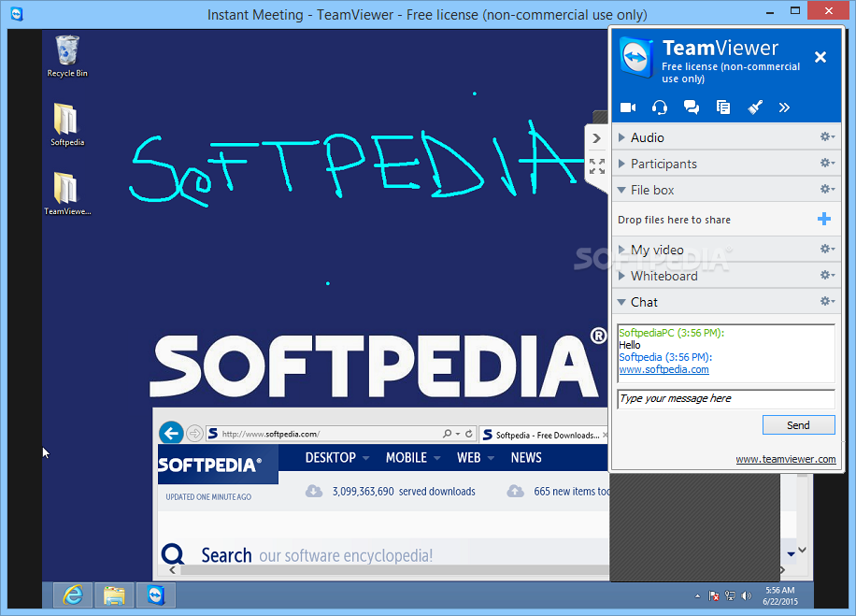Click the double-chevron more options icon
Image resolution: width=856 pixels, height=616 pixels.
[784, 107]
